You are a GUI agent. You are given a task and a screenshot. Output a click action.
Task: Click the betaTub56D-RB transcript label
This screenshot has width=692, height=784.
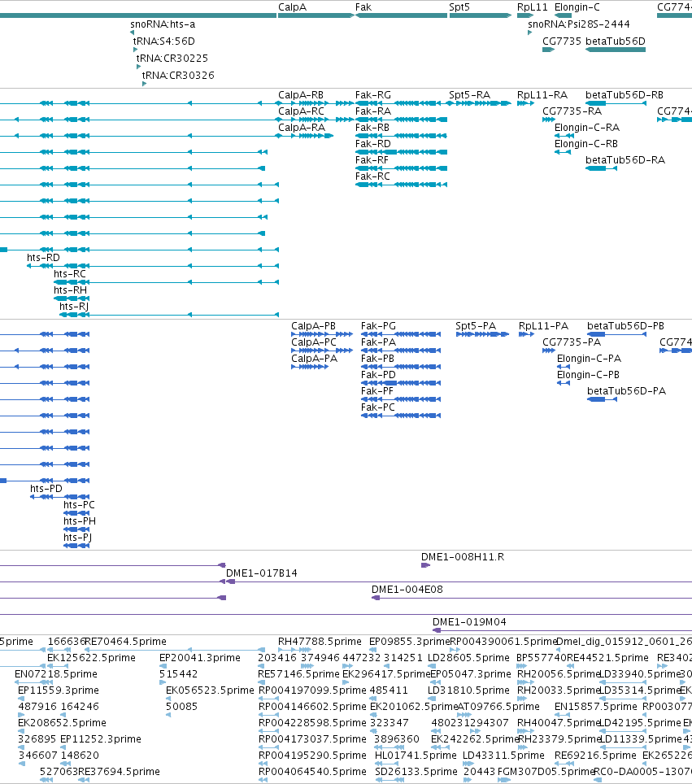(x=625, y=95)
